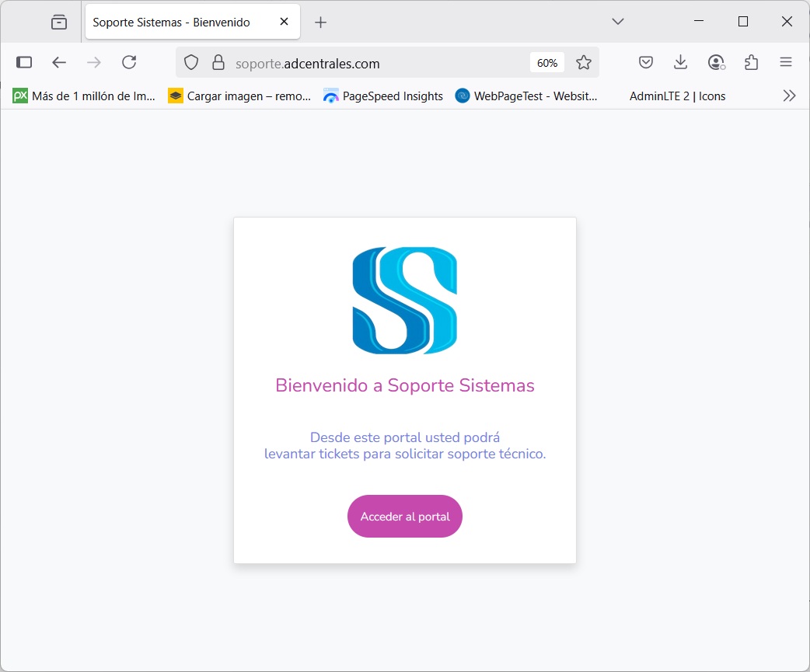Open a new tab with plus button
Image resolution: width=810 pixels, height=672 pixels.
click(320, 23)
